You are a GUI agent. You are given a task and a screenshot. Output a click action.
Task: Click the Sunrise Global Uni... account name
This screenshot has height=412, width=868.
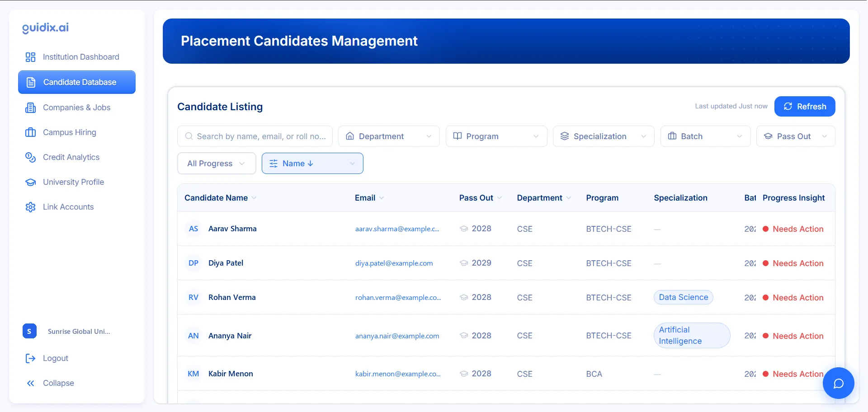coord(79,331)
